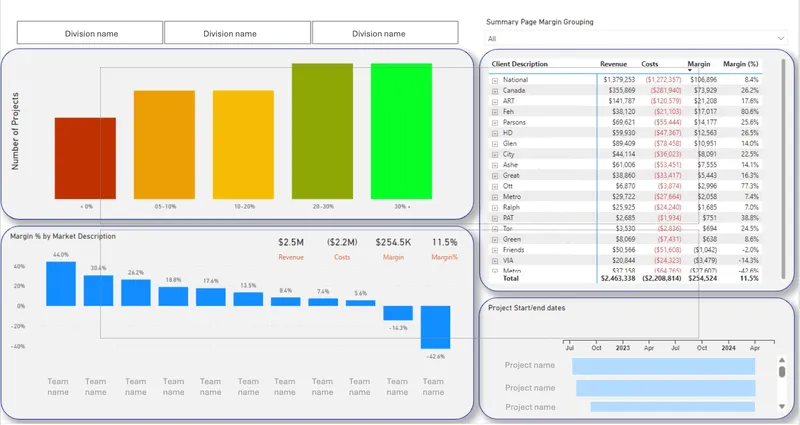This screenshot has width=800, height=425.
Task: Click the $1,379,253 National revenue cell
Action: click(619, 80)
